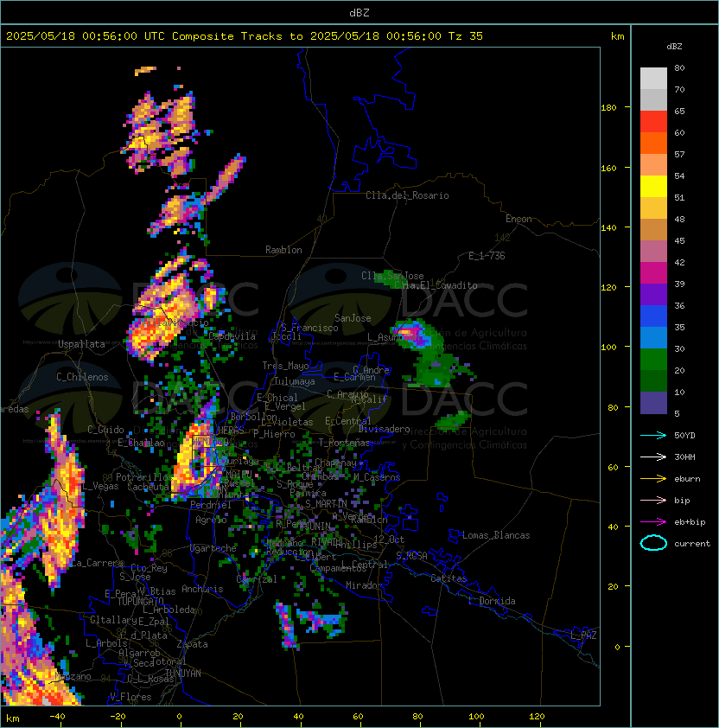This screenshot has height=728, width=719.
Task: Click the 'Cacheuta' map label
Action: coord(148,487)
